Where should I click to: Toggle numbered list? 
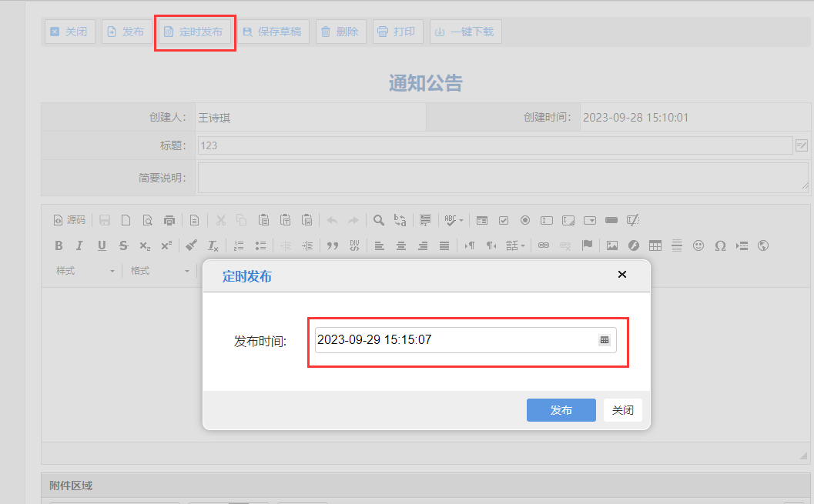(x=239, y=245)
